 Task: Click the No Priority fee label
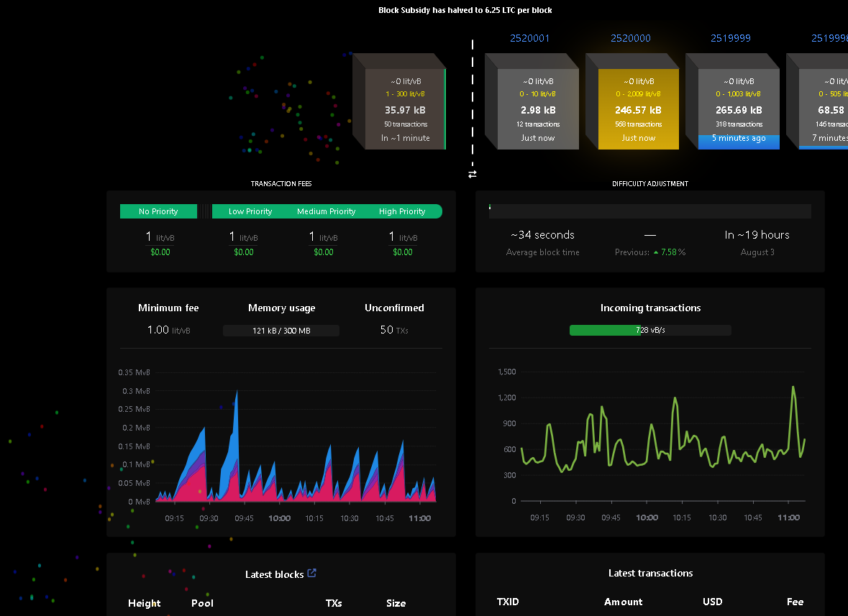pyautogui.click(x=158, y=211)
